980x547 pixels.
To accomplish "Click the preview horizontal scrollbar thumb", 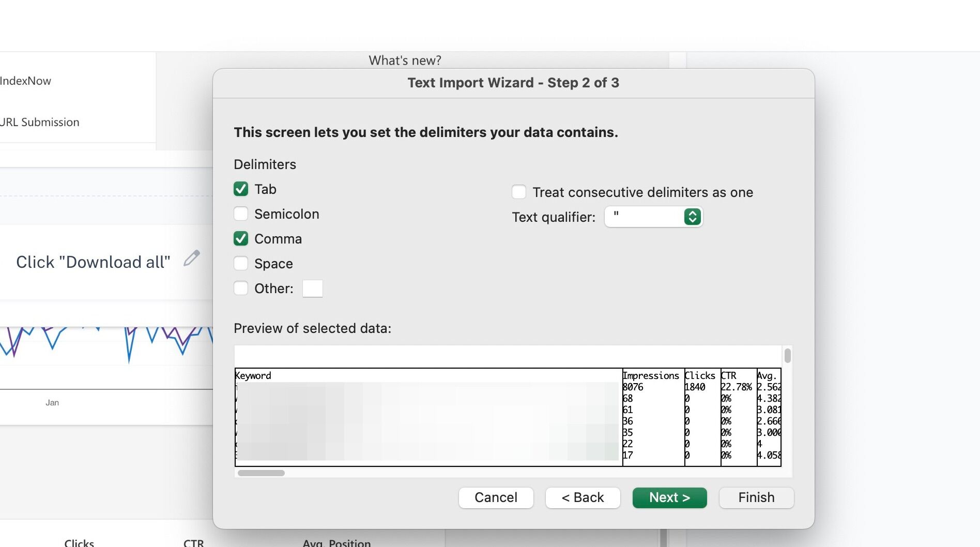I will click(261, 473).
